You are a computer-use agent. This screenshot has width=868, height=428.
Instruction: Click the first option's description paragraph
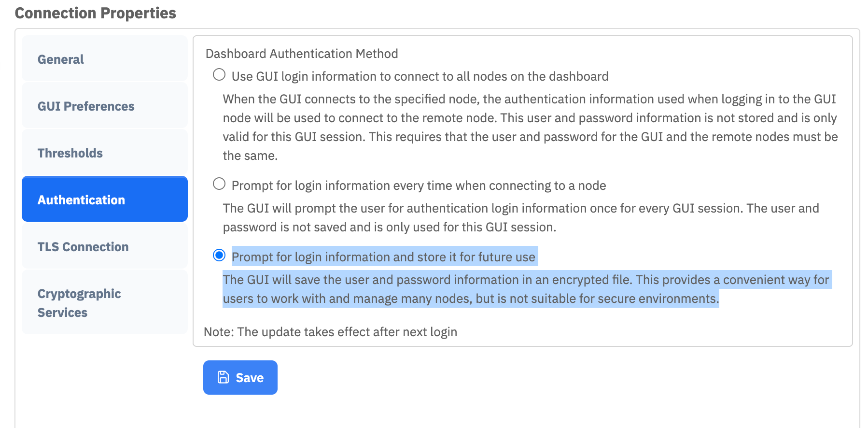point(529,127)
